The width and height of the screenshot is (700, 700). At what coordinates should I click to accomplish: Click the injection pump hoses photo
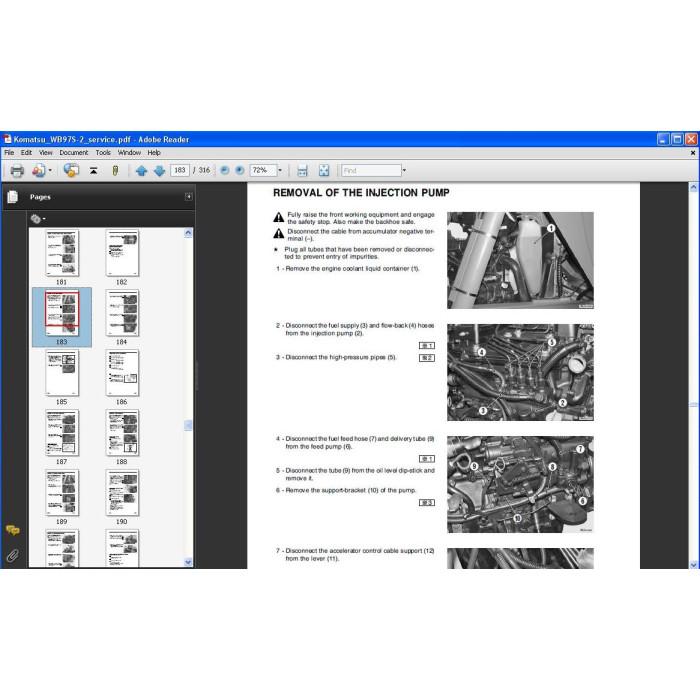click(x=520, y=372)
